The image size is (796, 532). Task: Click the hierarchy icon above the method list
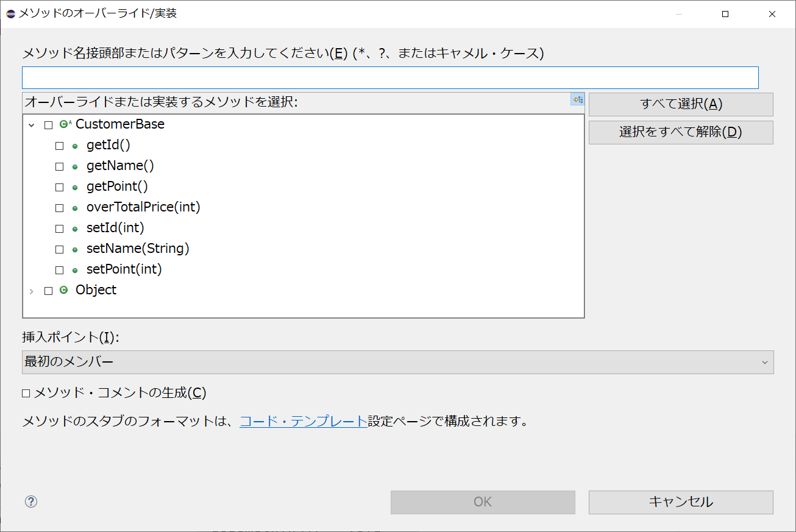point(577,99)
